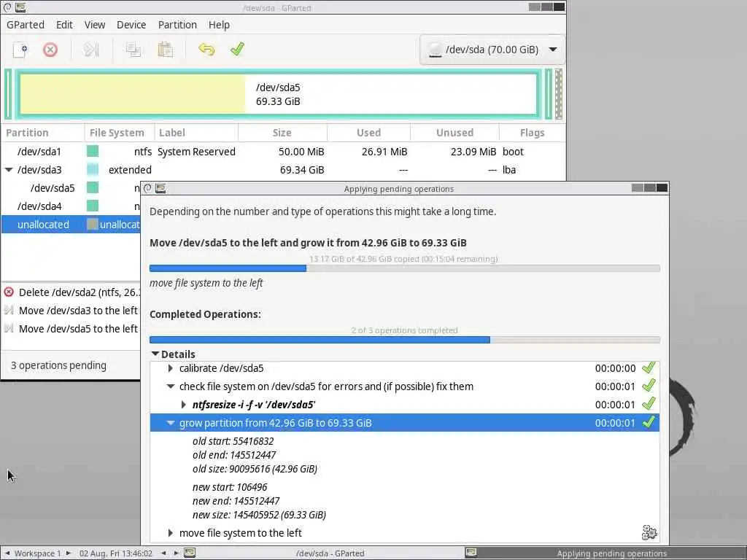
Task: Click the Copy partition toolbar icon
Action: pos(133,50)
